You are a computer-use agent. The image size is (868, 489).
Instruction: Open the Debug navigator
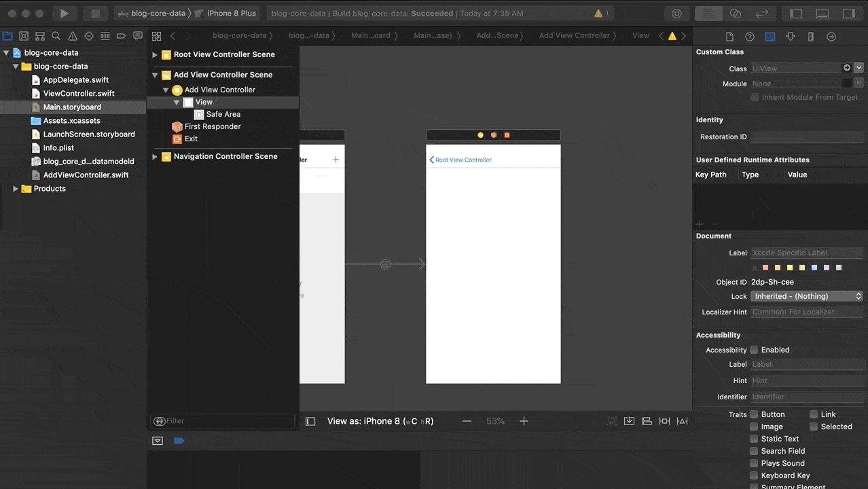(105, 36)
